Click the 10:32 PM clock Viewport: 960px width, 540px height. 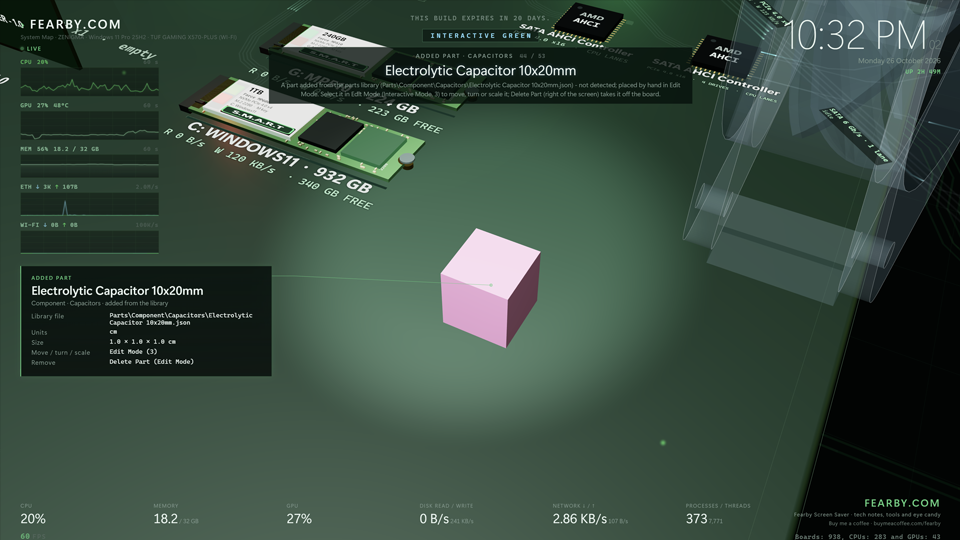pyautogui.click(x=855, y=35)
